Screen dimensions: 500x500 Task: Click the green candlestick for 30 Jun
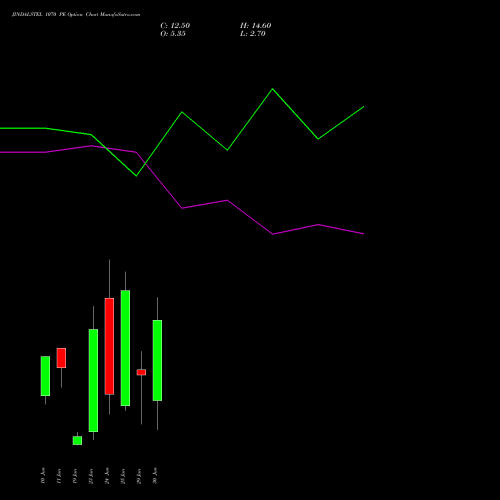pos(157,360)
